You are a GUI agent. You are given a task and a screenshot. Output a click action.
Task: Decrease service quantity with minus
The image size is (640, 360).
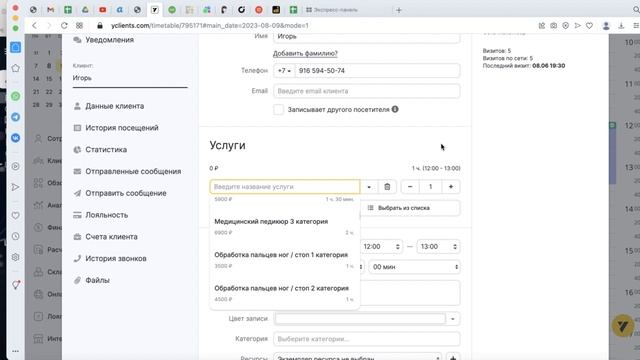[410, 187]
